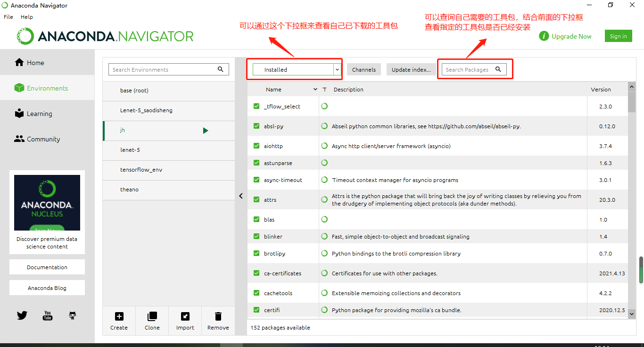644x347 pixels.
Task: Click the package list scroll-up arrow
Action: [x=632, y=87]
